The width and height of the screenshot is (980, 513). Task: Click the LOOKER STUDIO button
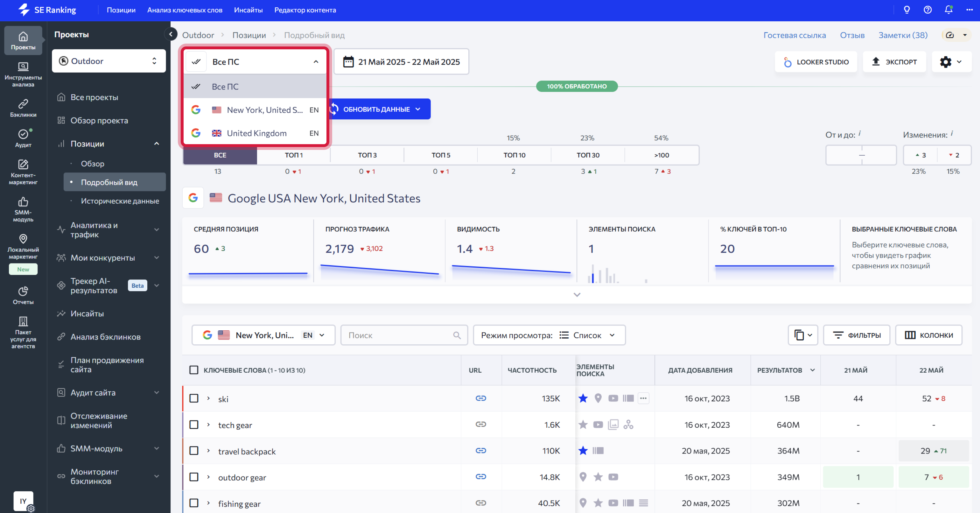(816, 62)
